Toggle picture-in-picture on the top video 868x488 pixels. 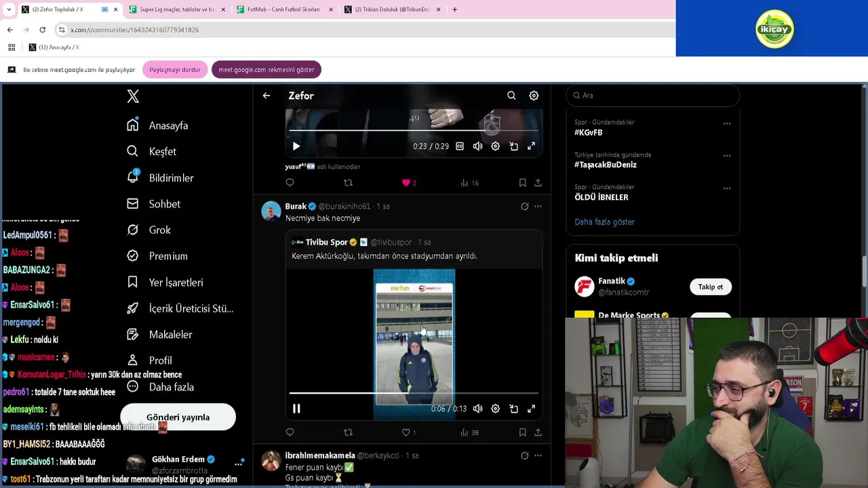513,146
